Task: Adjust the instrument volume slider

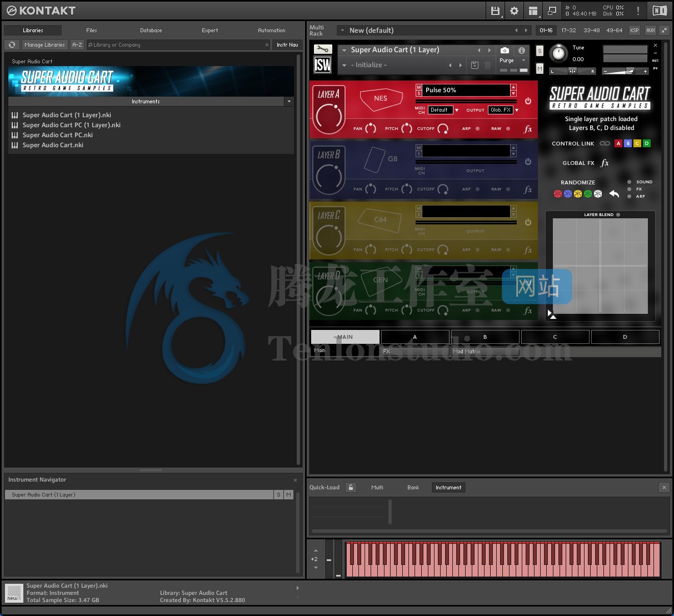Action: point(626,71)
